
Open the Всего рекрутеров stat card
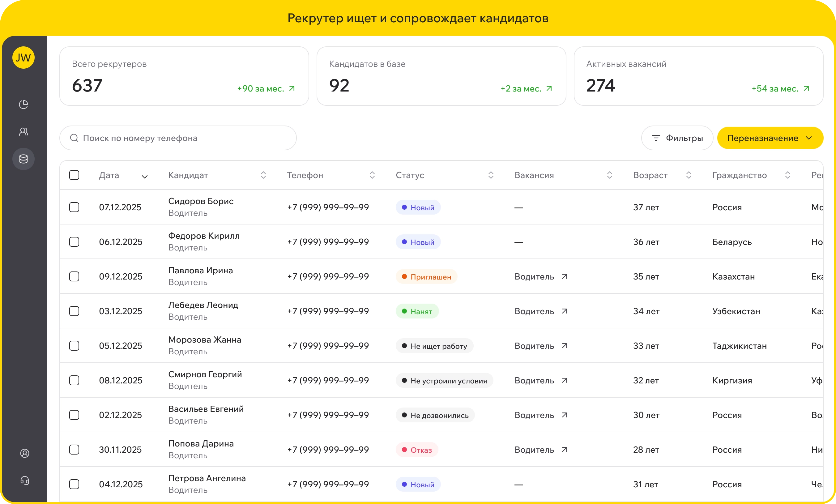coord(184,76)
